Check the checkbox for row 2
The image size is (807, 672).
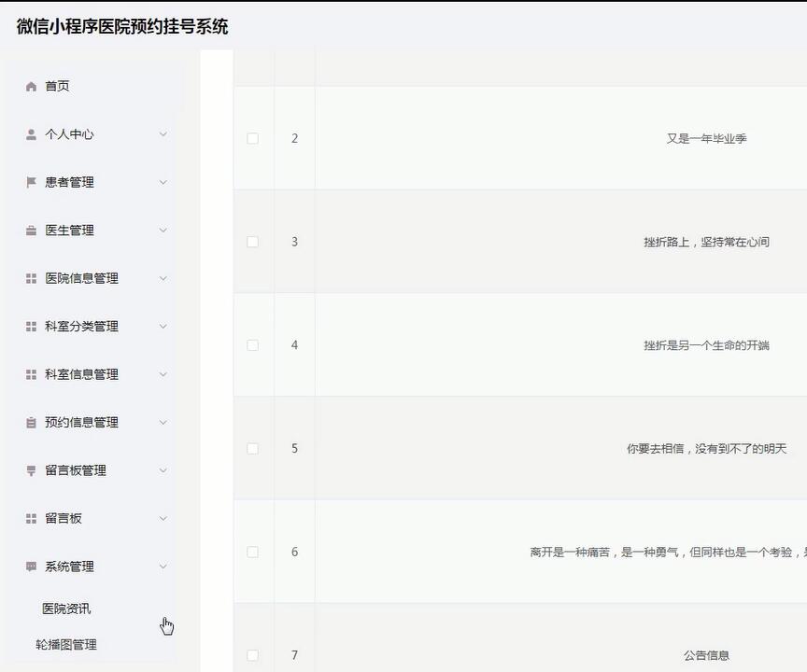point(252,137)
